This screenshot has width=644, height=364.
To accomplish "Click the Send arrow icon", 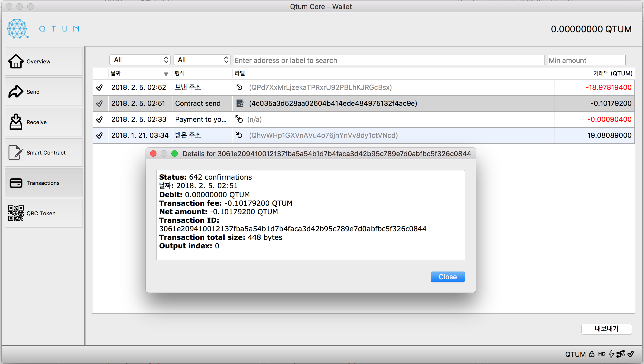I will (x=16, y=92).
